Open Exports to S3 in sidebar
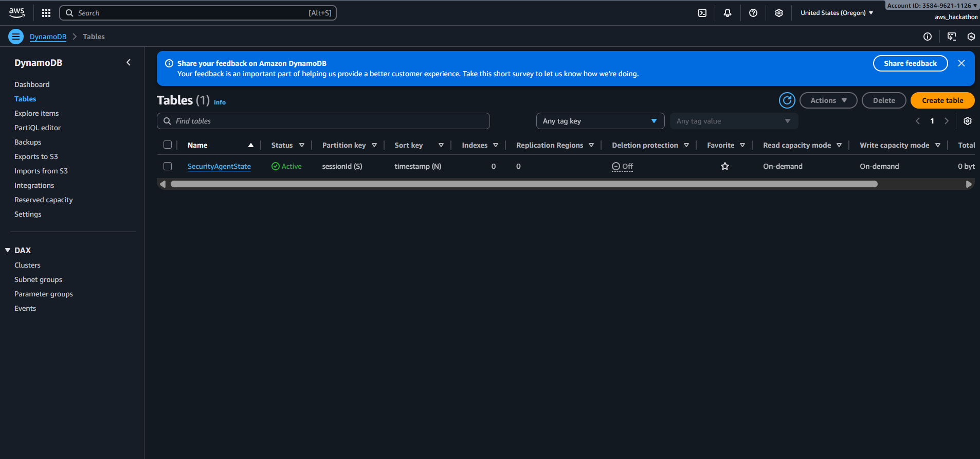The width and height of the screenshot is (980, 459). pos(36,156)
